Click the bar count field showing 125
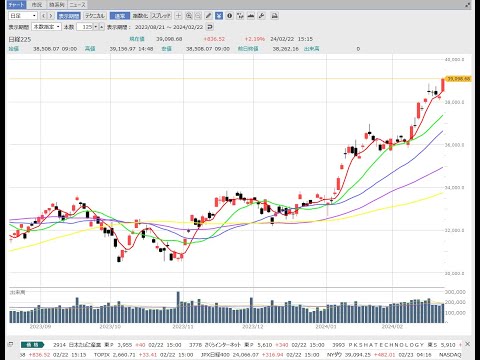The height and width of the screenshot is (360, 480). pos(85,27)
